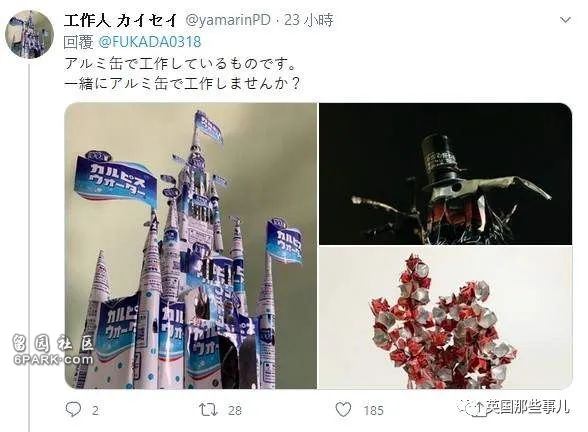This screenshot has height=432, width=588.
Task: Open the tweet options chevron menu
Action: click(x=565, y=20)
